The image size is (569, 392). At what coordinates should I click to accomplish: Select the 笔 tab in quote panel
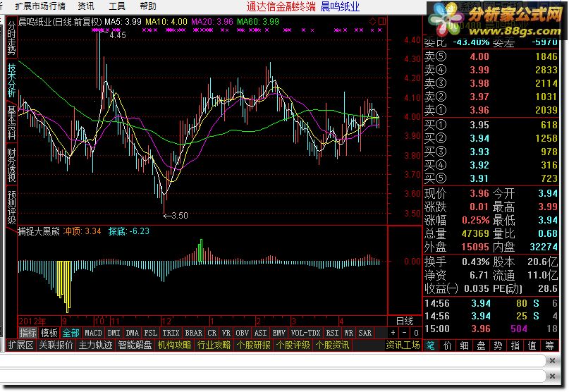431,345
